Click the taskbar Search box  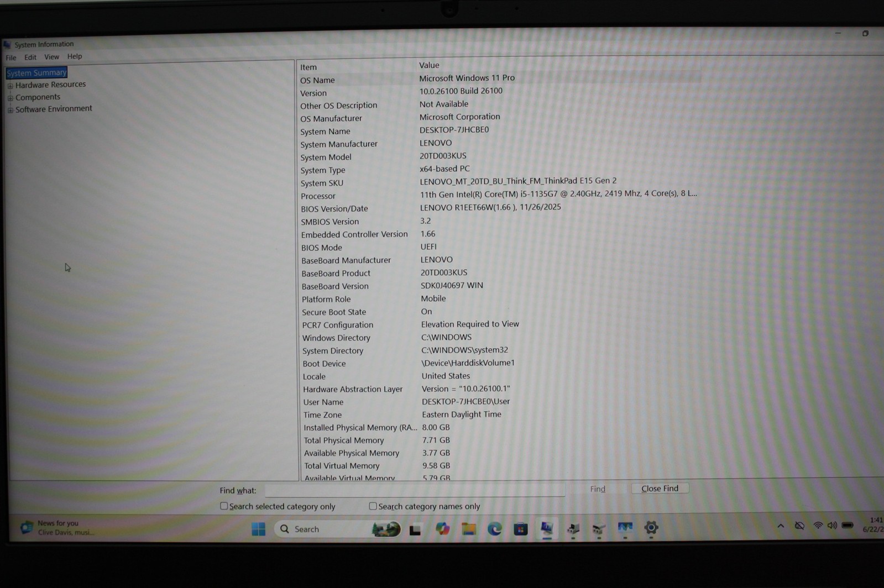[x=337, y=529]
